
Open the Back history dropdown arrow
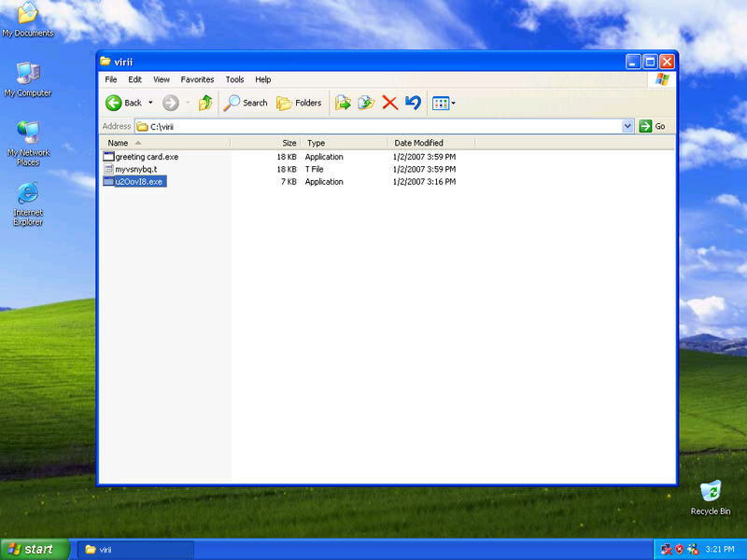[150, 103]
